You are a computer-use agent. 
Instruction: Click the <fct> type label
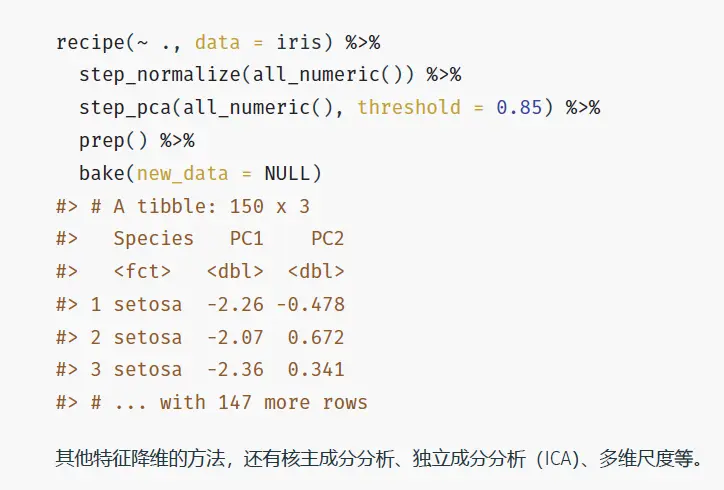(142, 271)
